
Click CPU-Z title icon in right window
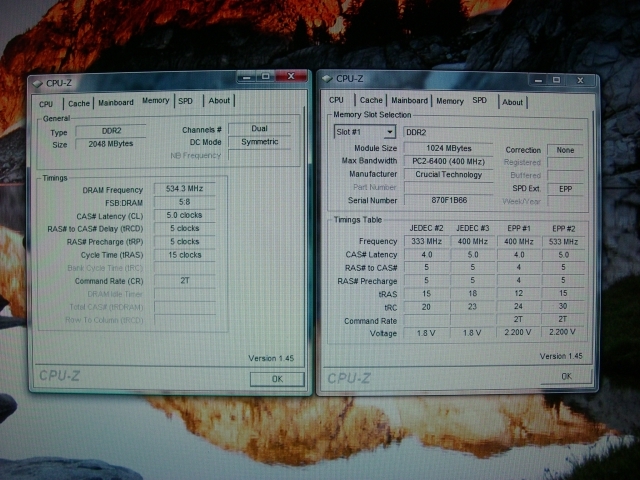coord(327,78)
